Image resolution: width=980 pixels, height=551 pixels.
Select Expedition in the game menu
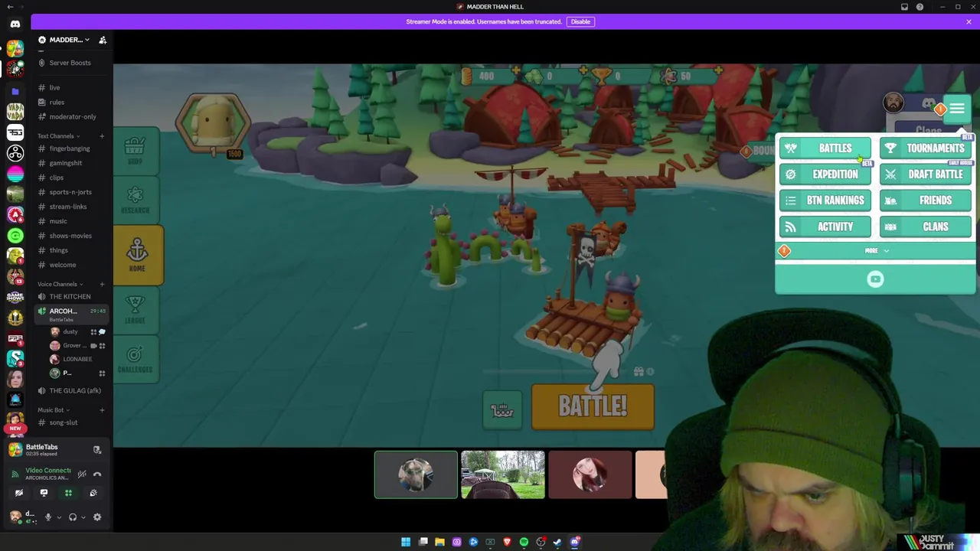tap(825, 174)
